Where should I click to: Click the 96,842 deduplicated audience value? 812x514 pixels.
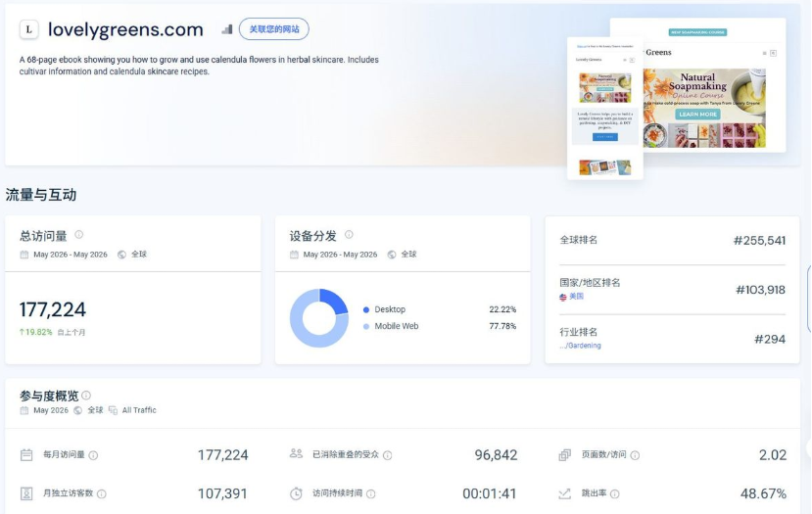[x=496, y=455]
